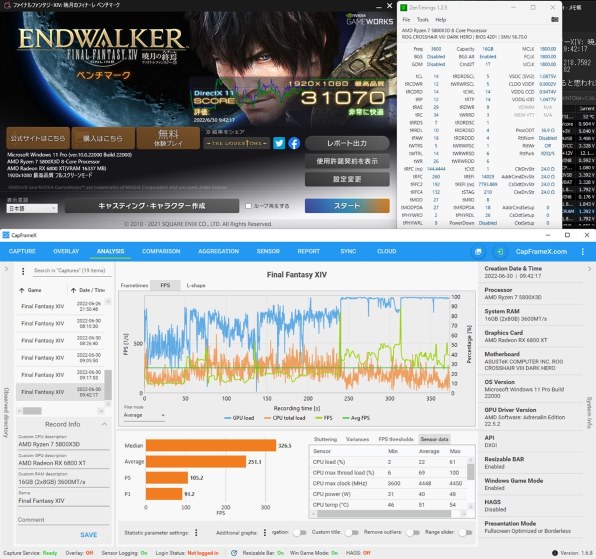Click the Comment input field
The height and width of the screenshot is (559, 596).
(63, 520)
